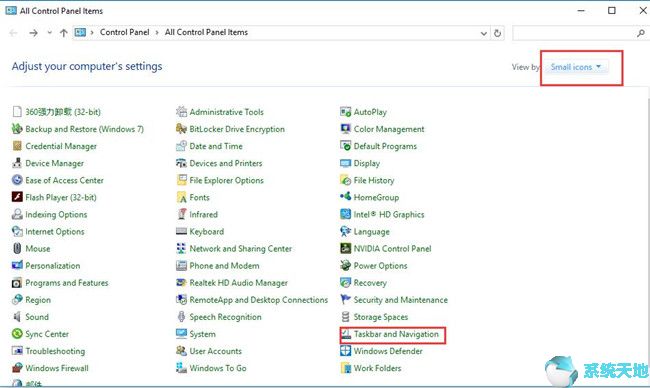Click the AutoPlay icon
This screenshot has width=650, height=388.
(x=345, y=112)
